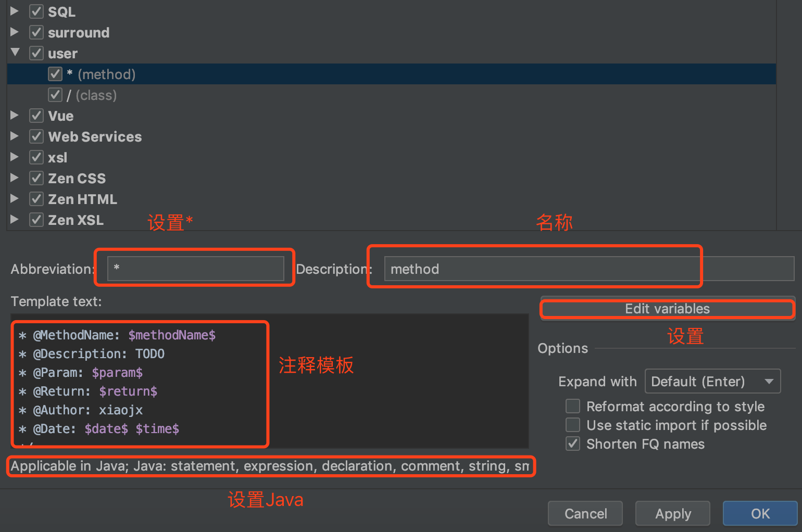Disable the * (method) template checkbox
The image size is (802, 532).
tap(55, 74)
